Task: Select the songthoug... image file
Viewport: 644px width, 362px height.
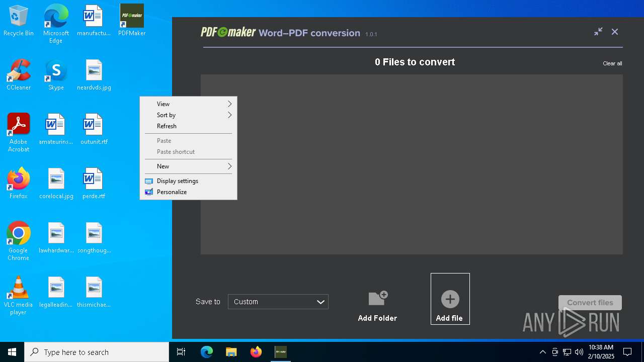Action: (x=94, y=238)
